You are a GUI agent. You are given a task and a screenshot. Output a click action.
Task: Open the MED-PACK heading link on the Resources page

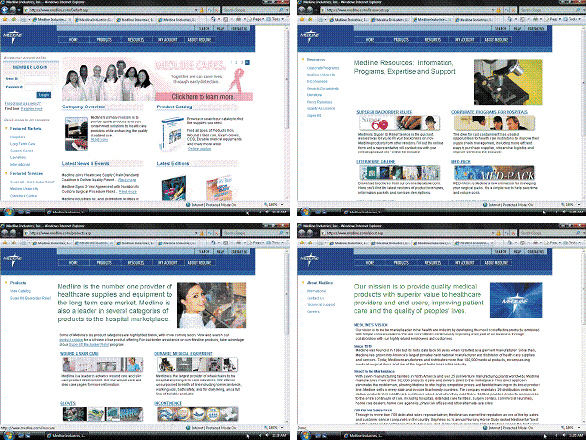(x=460, y=162)
